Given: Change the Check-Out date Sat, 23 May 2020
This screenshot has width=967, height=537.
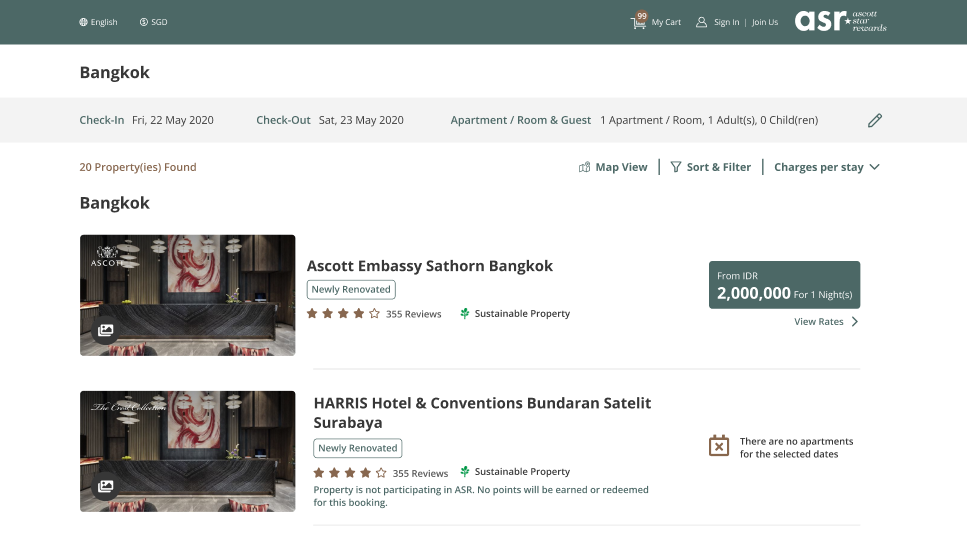Looking at the screenshot, I should click(x=361, y=120).
